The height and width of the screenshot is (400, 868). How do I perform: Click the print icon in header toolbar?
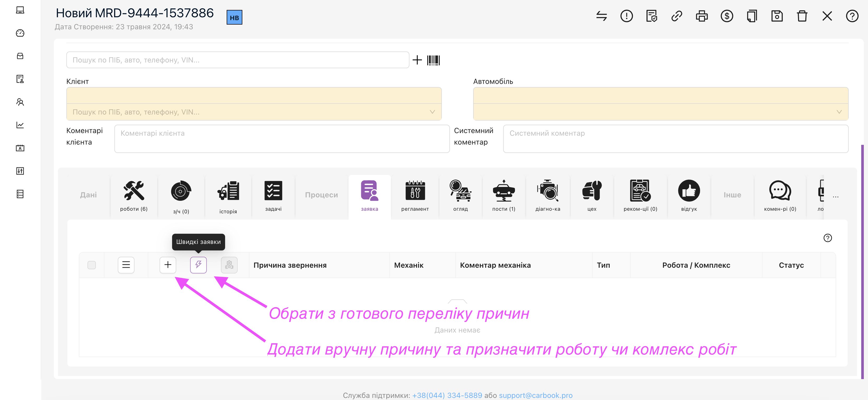click(x=702, y=16)
